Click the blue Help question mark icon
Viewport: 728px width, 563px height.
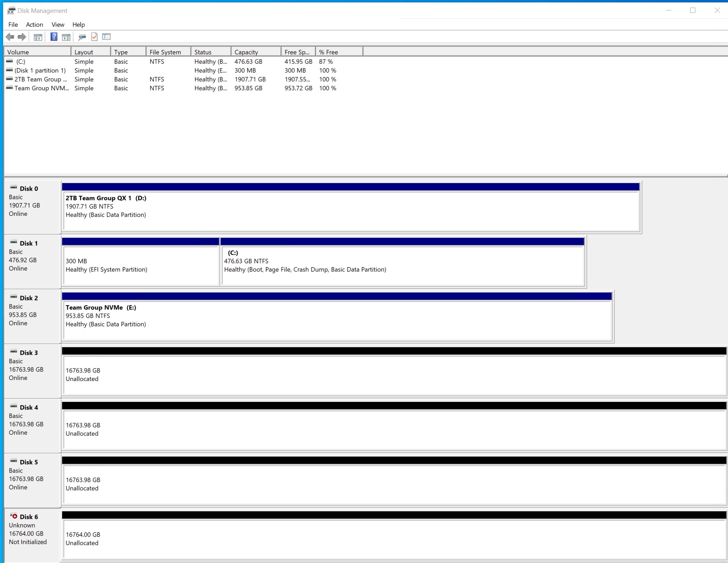[54, 37]
